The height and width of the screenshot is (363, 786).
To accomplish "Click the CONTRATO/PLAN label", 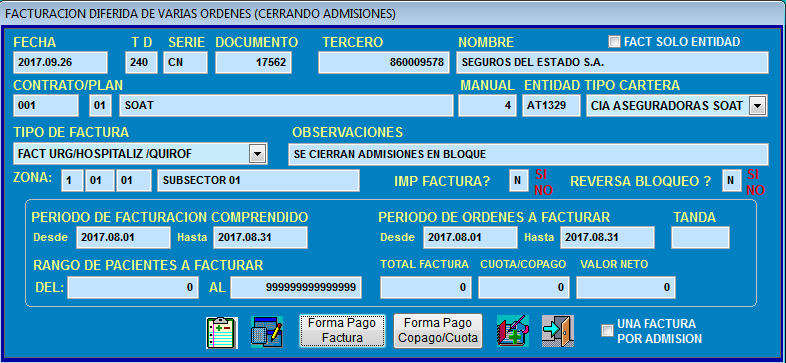I will [x=68, y=85].
